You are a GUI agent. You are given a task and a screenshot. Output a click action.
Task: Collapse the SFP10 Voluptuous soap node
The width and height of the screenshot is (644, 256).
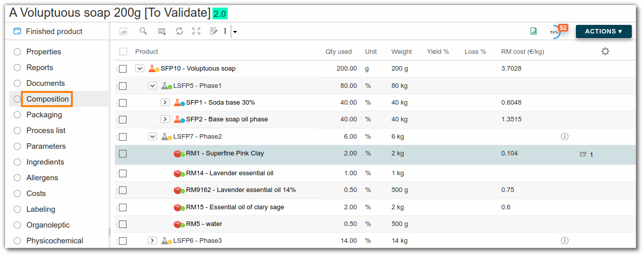pyautogui.click(x=140, y=69)
